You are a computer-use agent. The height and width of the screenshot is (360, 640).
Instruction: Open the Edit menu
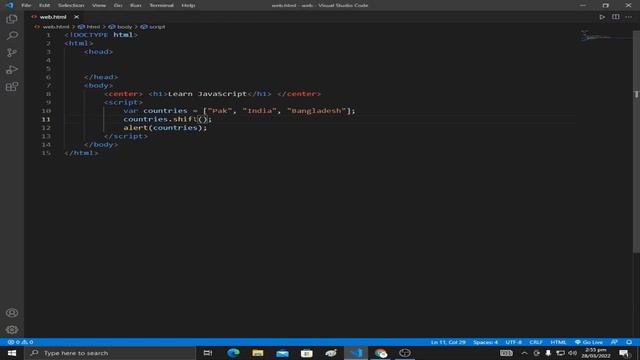44,5
